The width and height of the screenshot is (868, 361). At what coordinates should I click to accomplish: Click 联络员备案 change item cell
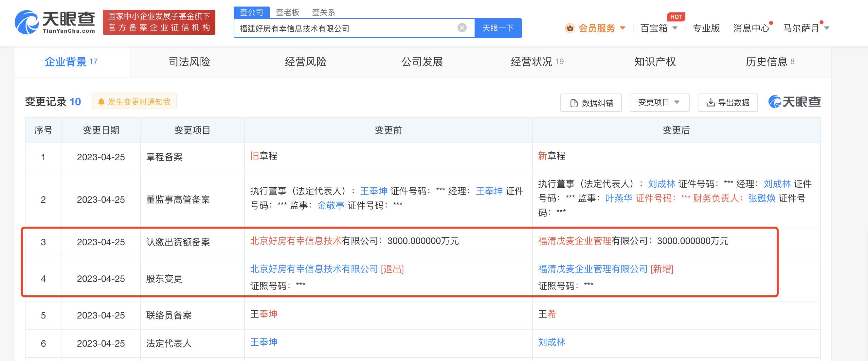192,315
